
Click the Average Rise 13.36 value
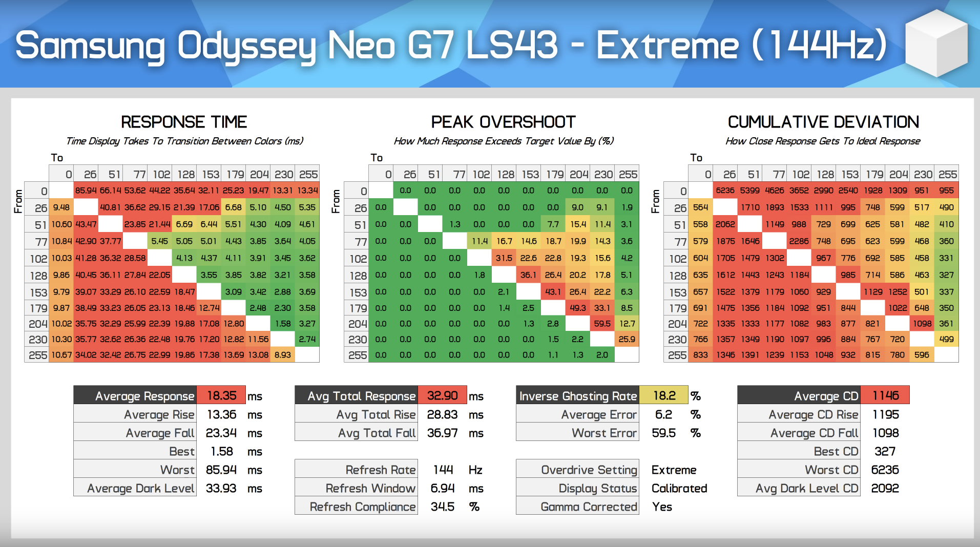coord(221,414)
